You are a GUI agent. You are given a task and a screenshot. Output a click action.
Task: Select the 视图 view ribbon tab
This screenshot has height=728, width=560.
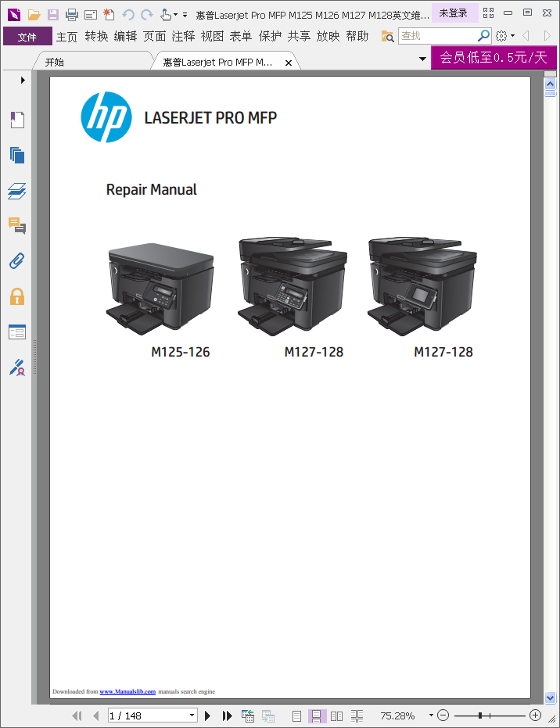point(212,36)
